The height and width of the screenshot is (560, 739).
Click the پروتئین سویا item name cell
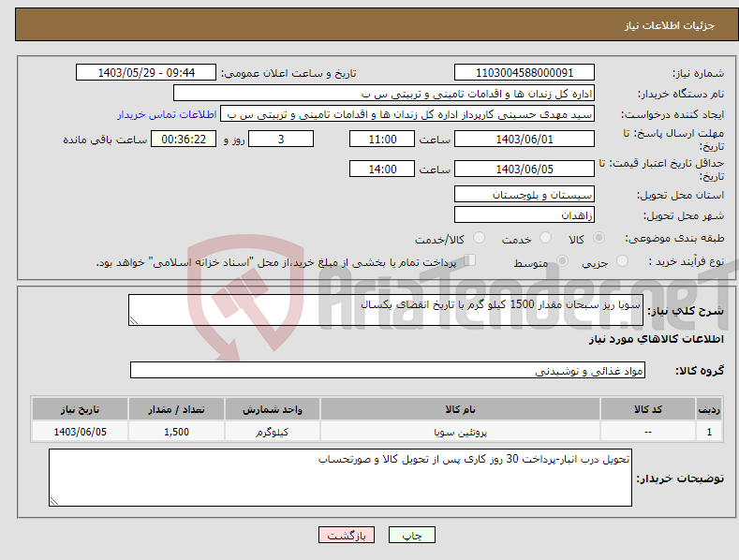460,432
